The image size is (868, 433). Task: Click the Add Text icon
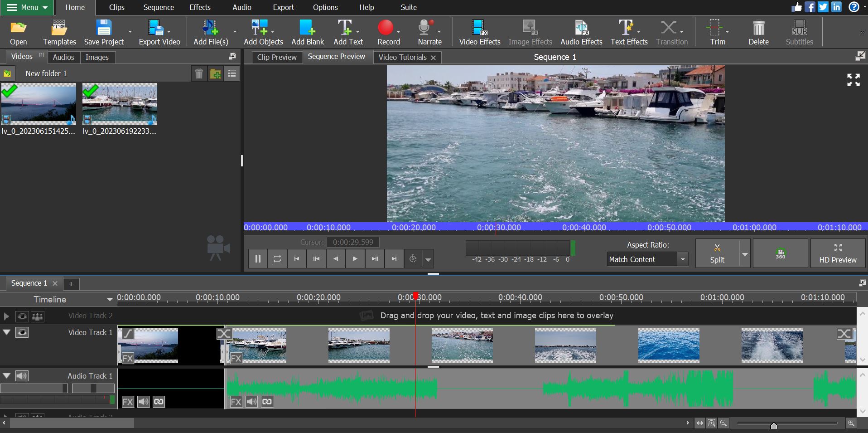tap(345, 28)
